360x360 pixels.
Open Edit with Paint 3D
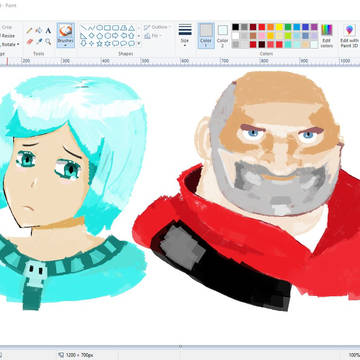(x=349, y=36)
